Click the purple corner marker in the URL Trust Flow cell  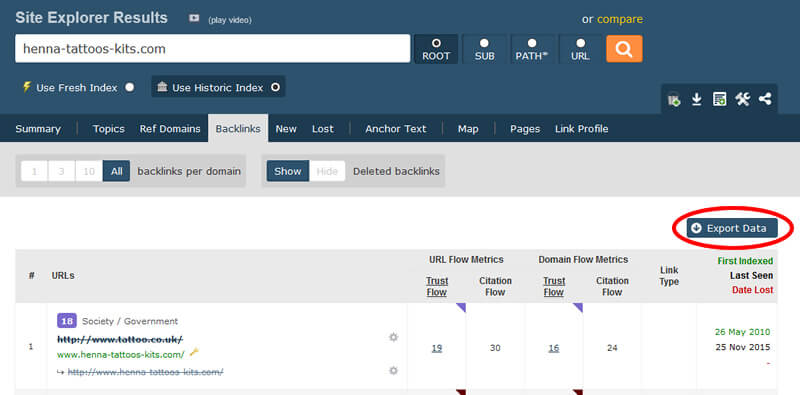pos(461,308)
